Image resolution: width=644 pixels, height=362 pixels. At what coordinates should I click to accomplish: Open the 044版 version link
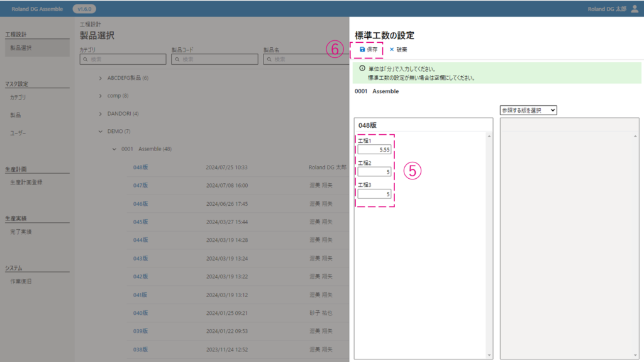pyautogui.click(x=140, y=240)
